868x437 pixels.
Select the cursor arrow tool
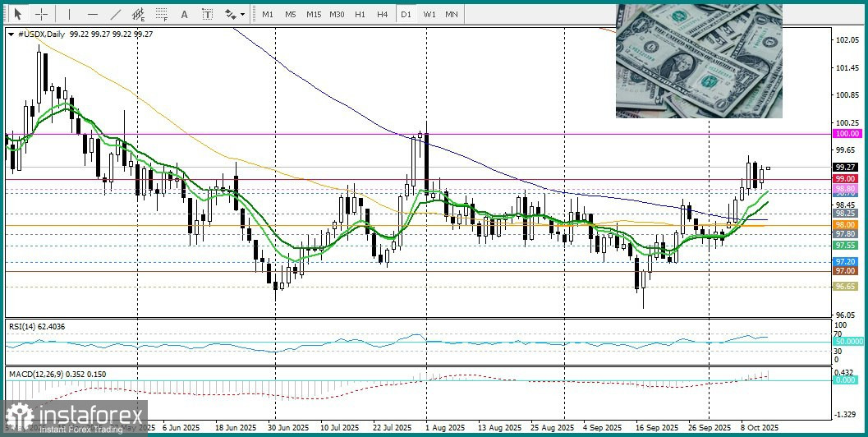tap(18, 15)
